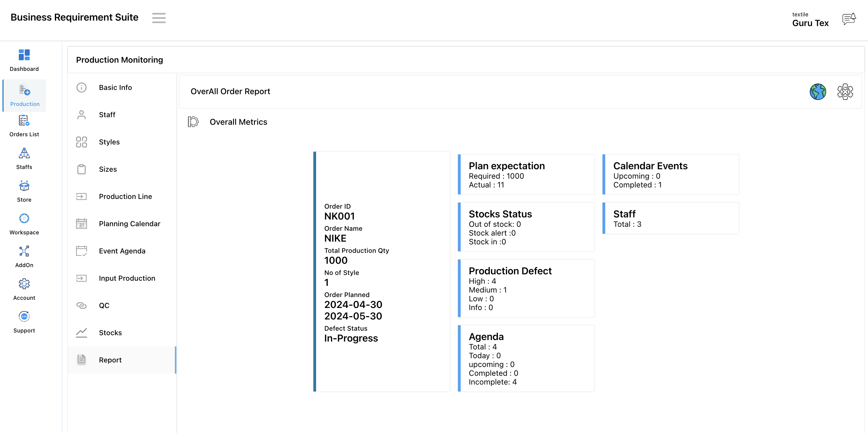Click the In-Progress defect status
The image size is (868, 433).
351,339
